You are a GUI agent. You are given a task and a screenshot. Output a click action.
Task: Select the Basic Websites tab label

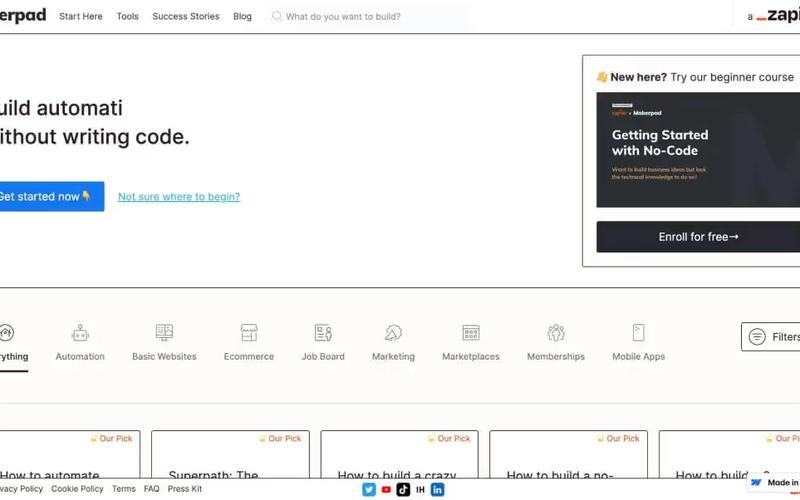164,357
